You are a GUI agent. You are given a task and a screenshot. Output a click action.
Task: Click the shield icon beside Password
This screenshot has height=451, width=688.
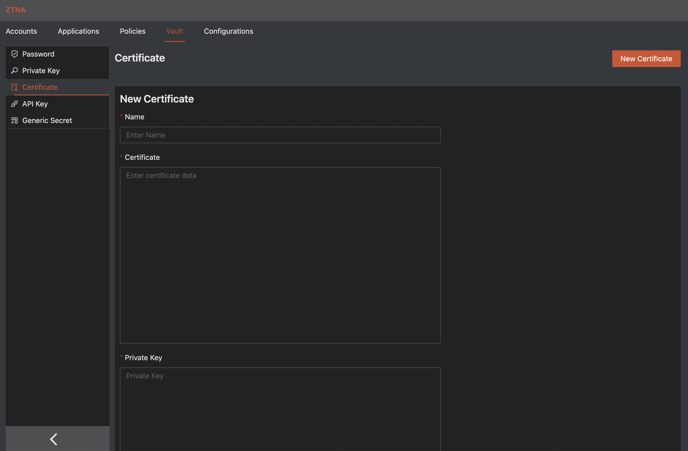(x=14, y=54)
